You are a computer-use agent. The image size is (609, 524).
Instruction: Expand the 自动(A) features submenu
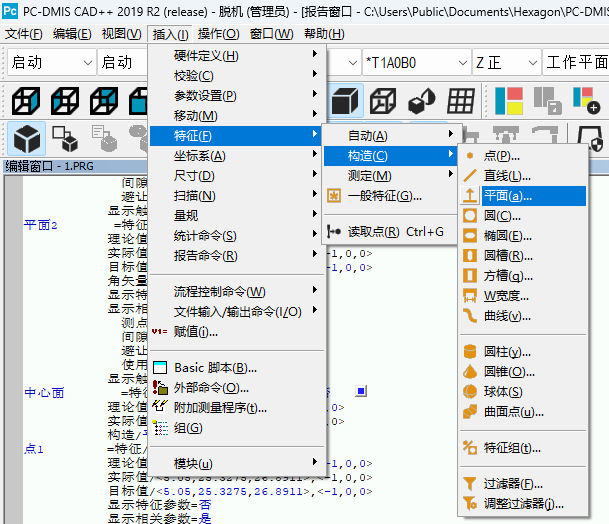390,136
